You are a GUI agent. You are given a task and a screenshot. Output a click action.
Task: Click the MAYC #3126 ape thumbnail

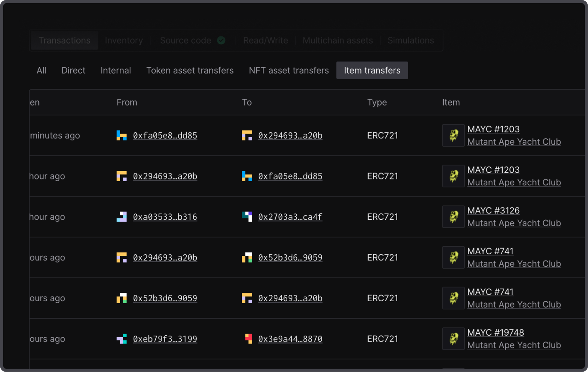tap(453, 217)
